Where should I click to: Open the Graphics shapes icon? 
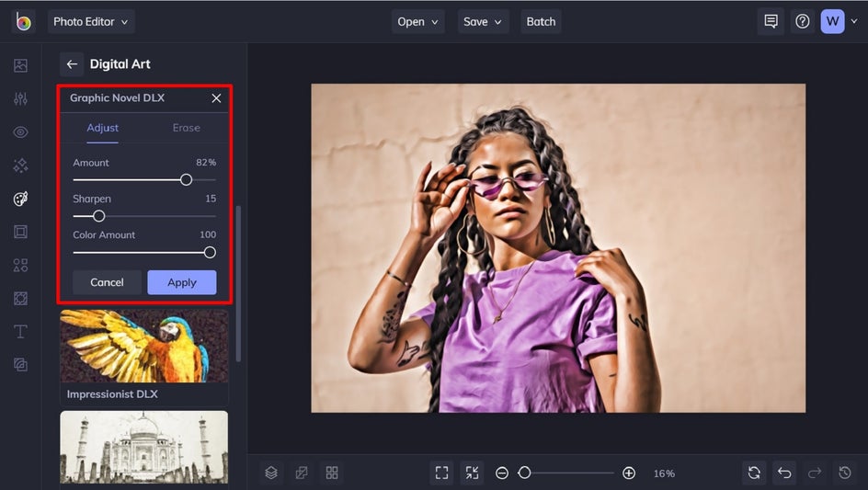(20, 265)
